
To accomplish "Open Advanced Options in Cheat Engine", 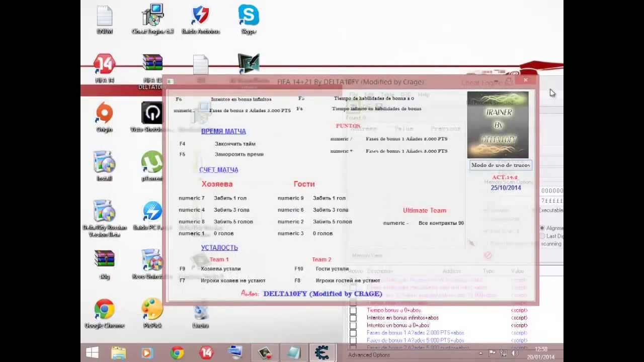I will [x=369, y=355].
